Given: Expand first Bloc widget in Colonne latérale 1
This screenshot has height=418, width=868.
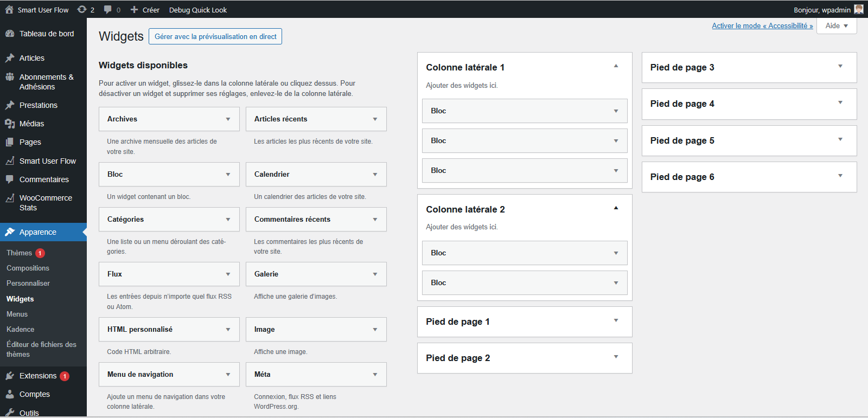Looking at the screenshot, I should 616,111.
